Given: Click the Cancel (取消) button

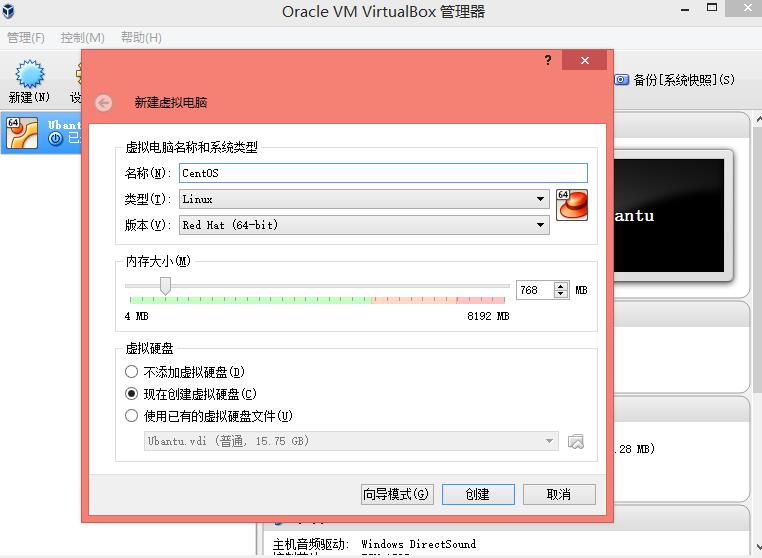Looking at the screenshot, I should pyautogui.click(x=559, y=494).
